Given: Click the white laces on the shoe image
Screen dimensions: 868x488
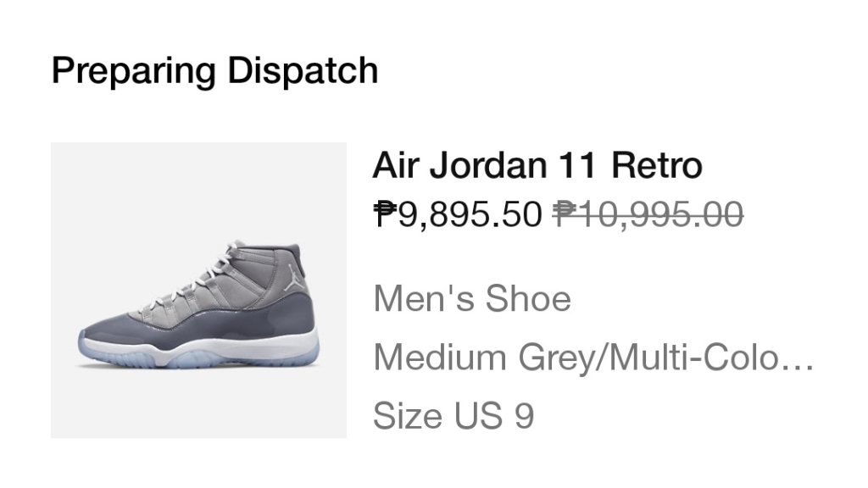Looking at the screenshot, I should (x=203, y=275).
